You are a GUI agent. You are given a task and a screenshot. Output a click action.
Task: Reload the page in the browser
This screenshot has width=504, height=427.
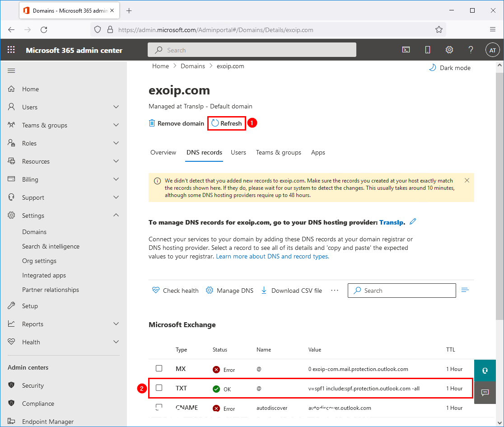(44, 29)
